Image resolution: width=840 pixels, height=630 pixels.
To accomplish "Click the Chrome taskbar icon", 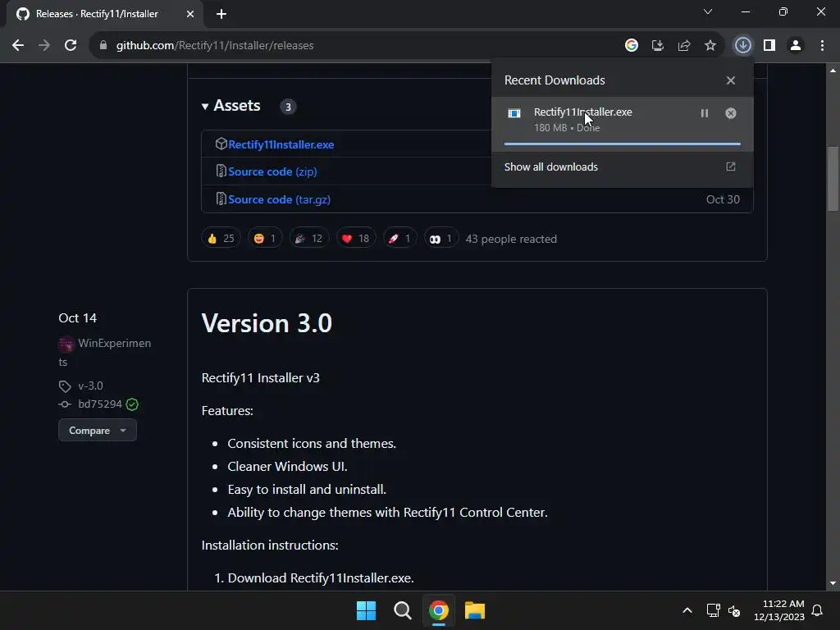I will 439,610.
